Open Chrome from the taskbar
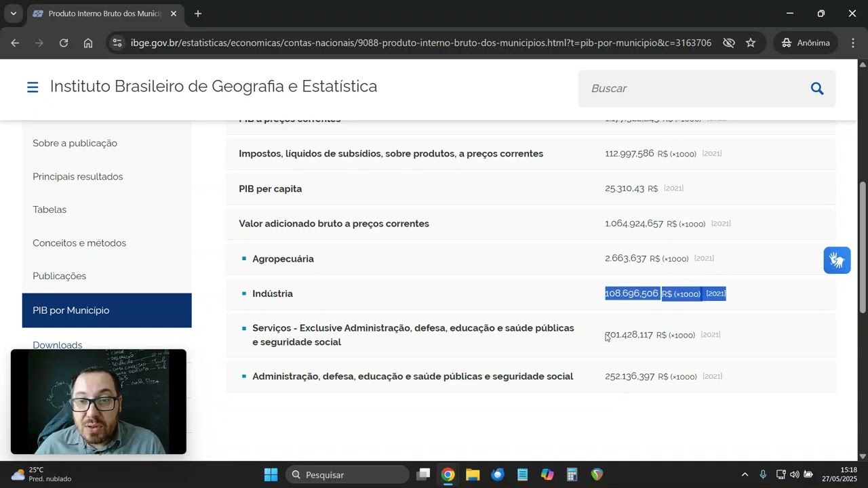Screen dimensions: 868x488 tap(448, 474)
